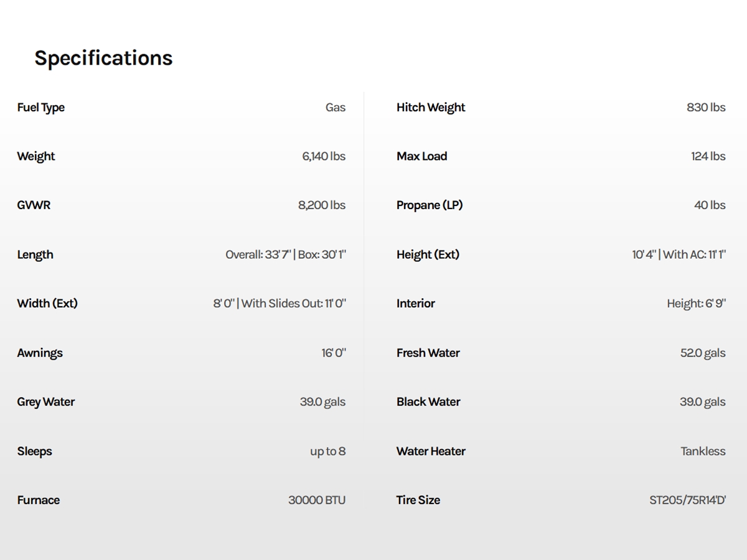Viewport: 747px width, 560px height.
Task: Click the 6,140 lbs weight value
Action: pos(324,156)
